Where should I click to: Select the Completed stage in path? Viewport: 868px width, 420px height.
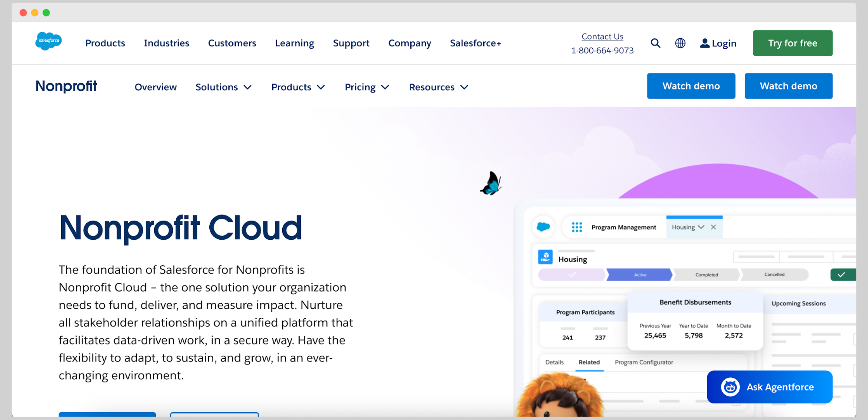point(706,274)
